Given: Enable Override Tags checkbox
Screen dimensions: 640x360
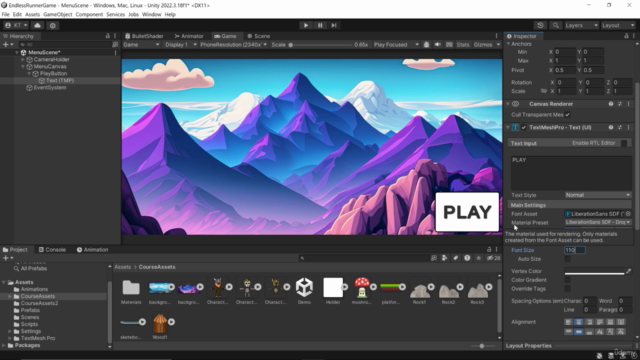Looking at the screenshot, I should click(567, 289).
